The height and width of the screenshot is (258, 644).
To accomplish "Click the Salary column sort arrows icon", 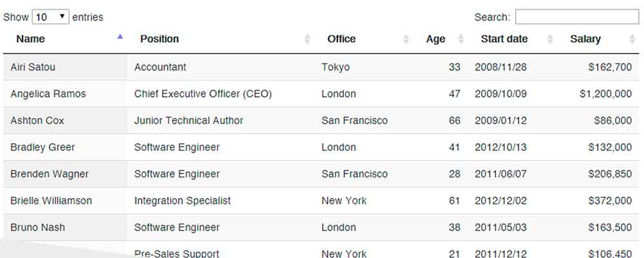I will coord(632,39).
